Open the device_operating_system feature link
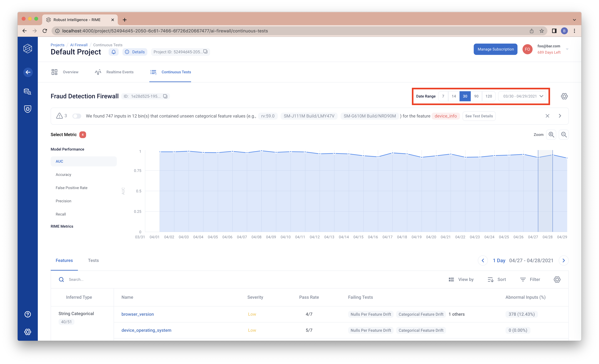 click(x=146, y=330)
